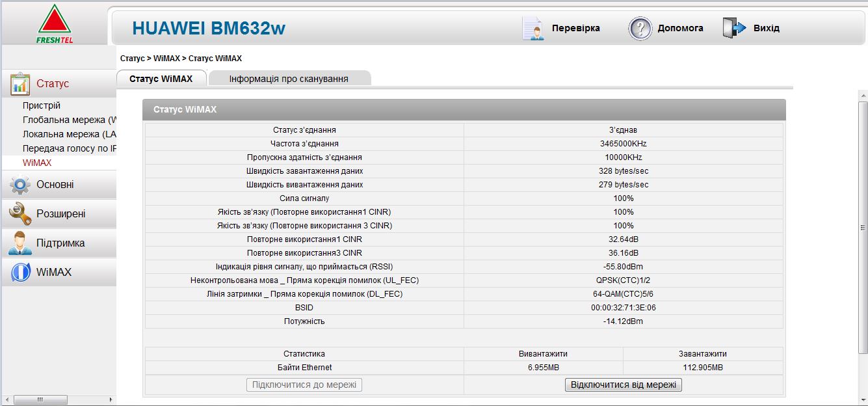Open Пристрій in the Статус submenu
The height and width of the screenshot is (406, 868).
[x=42, y=105]
